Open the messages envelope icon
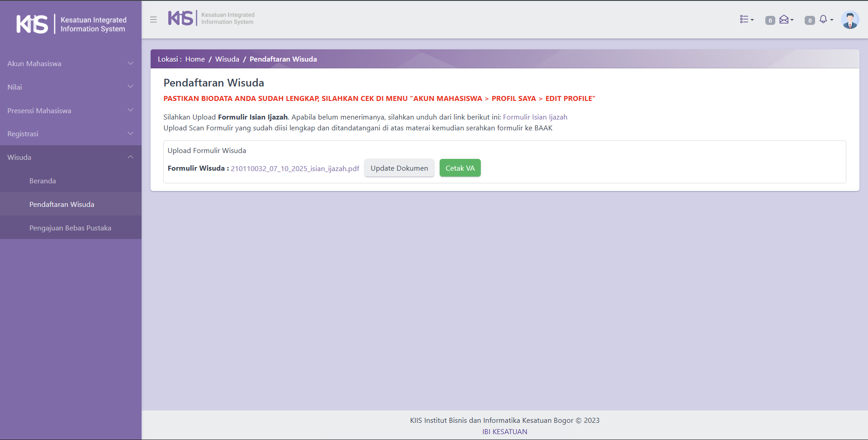This screenshot has height=440, width=868. click(786, 19)
